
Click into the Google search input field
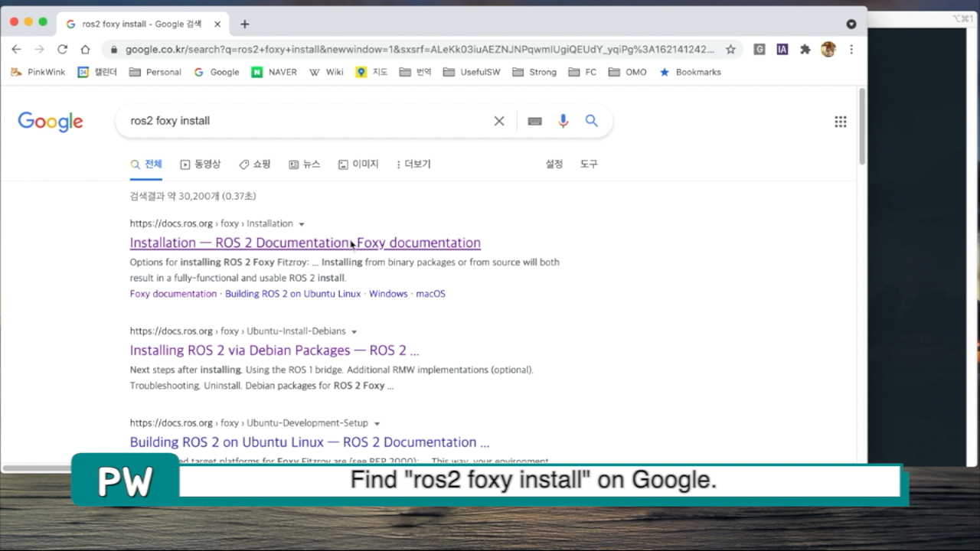[x=306, y=121]
